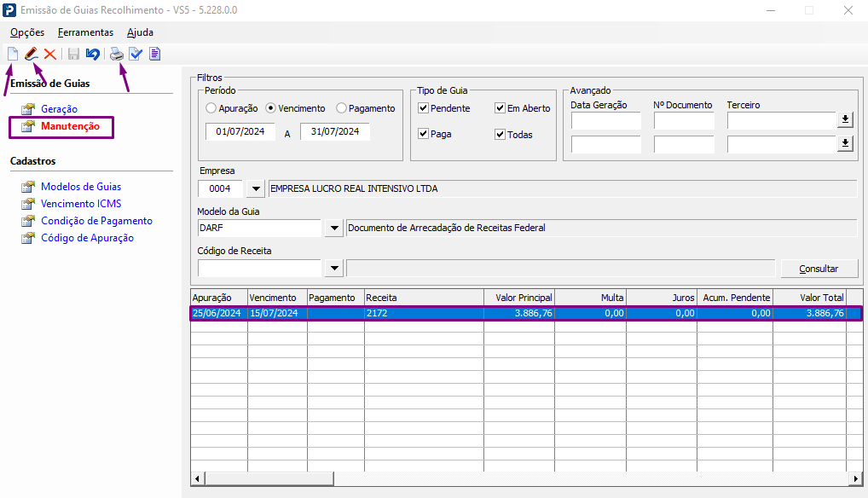
Task: Open the Opções menu
Action: (x=27, y=32)
